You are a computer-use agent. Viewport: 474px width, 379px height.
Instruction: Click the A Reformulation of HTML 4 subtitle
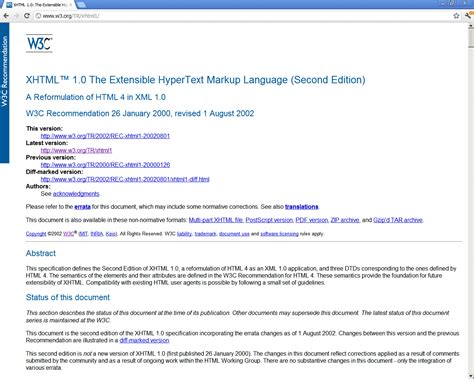(96, 97)
